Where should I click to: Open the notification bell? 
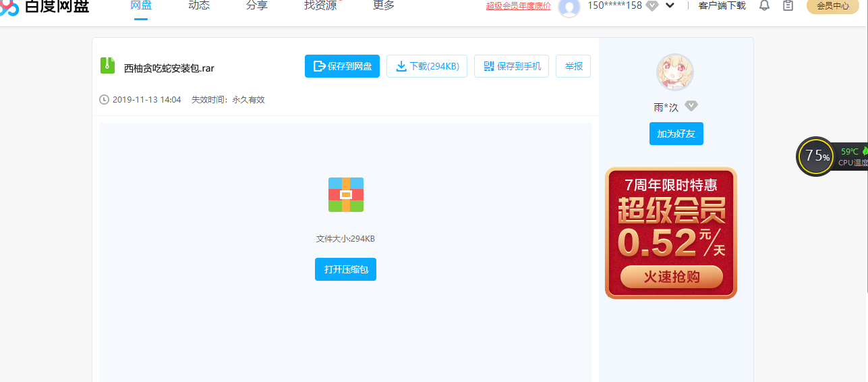coord(764,5)
